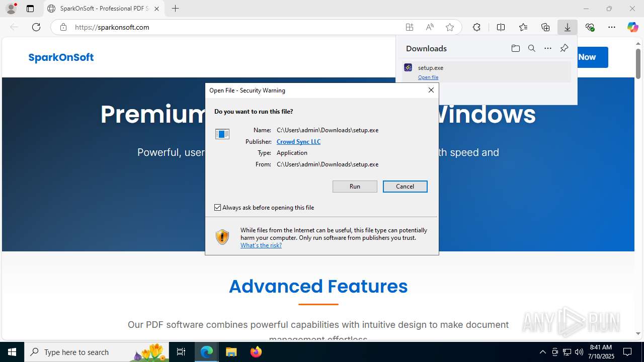Pin the Downloads panel
Image resolution: width=644 pixels, height=362 pixels.
[x=564, y=48]
